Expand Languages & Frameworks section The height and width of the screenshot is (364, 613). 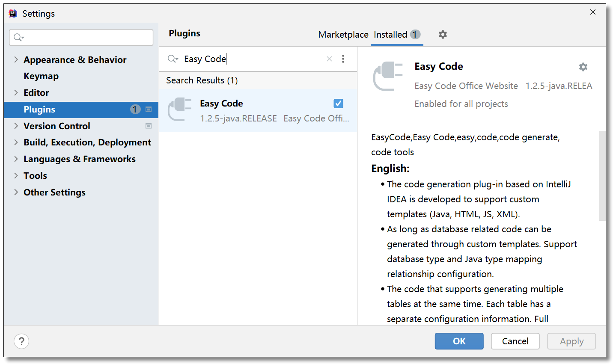[16, 159]
